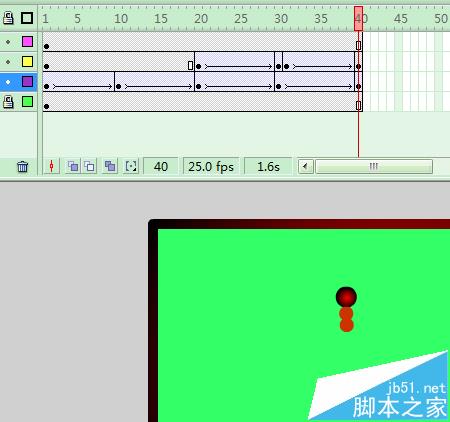The width and height of the screenshot is (450, 422).
Task: Click frame 1 keyframe on magenta layer
Action: point(47,46)
